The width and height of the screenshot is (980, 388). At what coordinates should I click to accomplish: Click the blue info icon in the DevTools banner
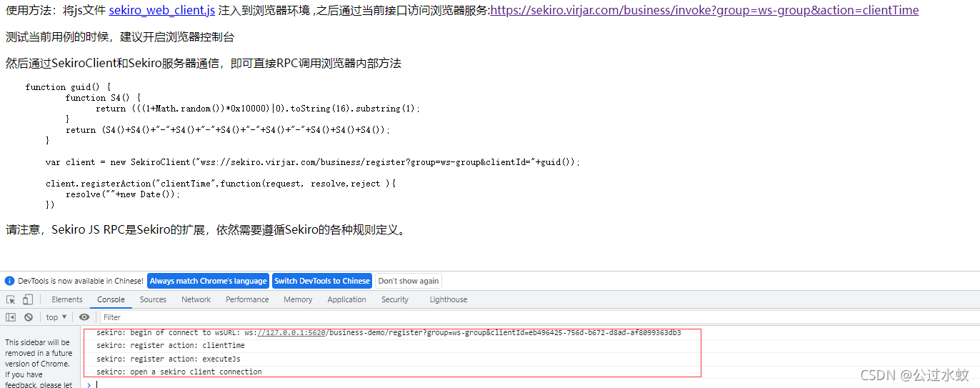(9, 281)
